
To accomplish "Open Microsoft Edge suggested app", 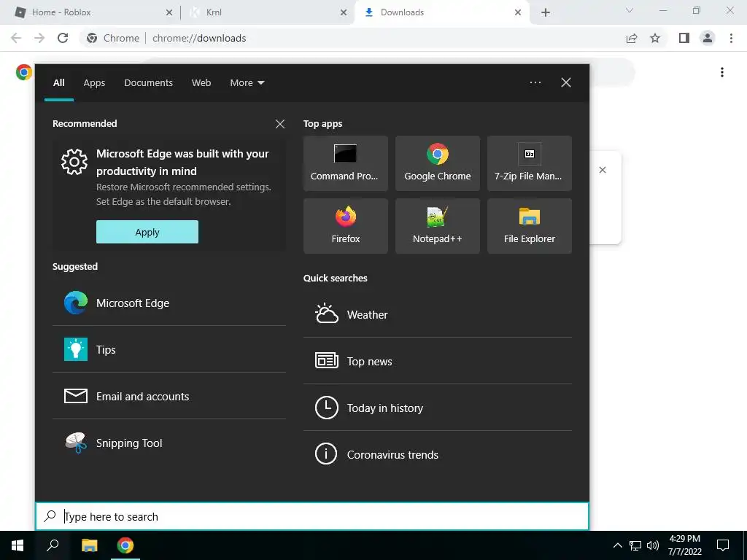I will pyautogui.click(x=169, y=303).
